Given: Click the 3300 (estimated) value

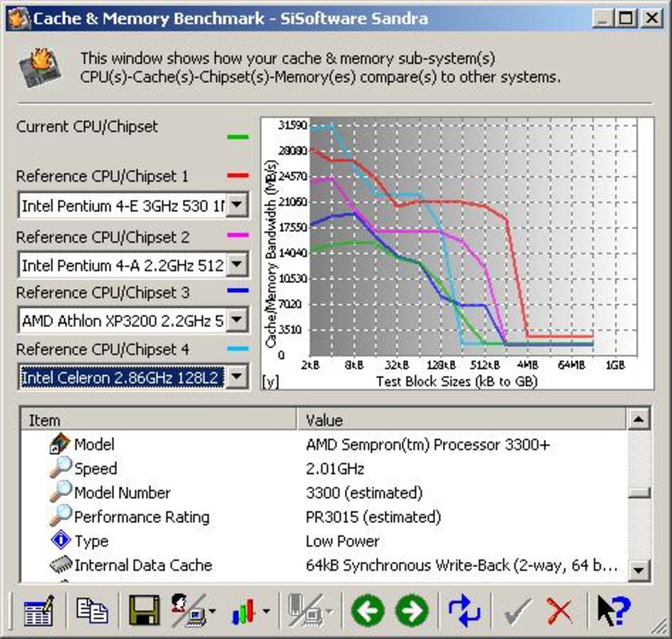Looking at the screenshot, I should (364, 493).
